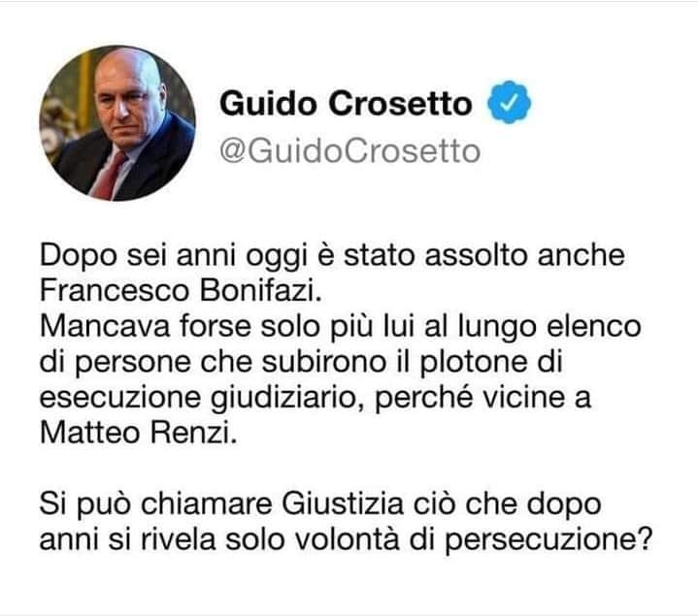Click the name Matteo Renzi in tweet

(x=139, y=433)
